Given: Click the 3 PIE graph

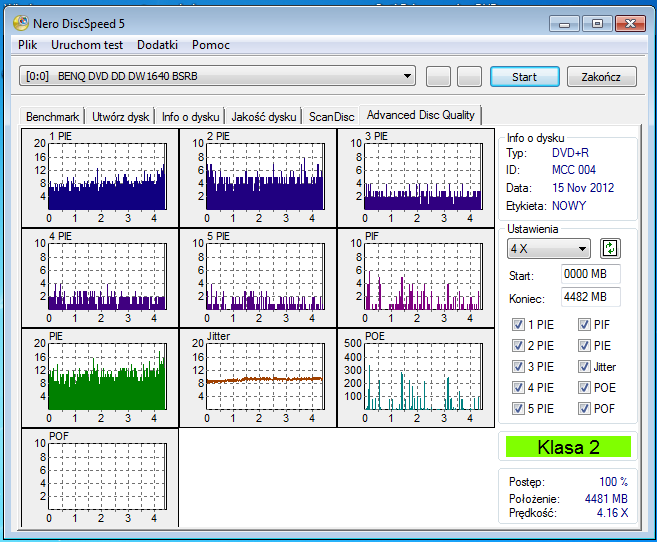Looking at the screenshot, I should click(416, 178).
